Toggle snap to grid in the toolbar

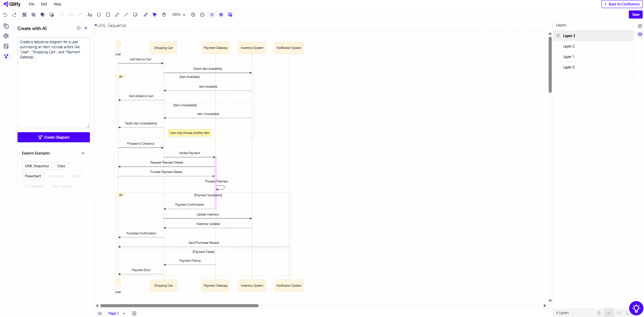(212, 15)
